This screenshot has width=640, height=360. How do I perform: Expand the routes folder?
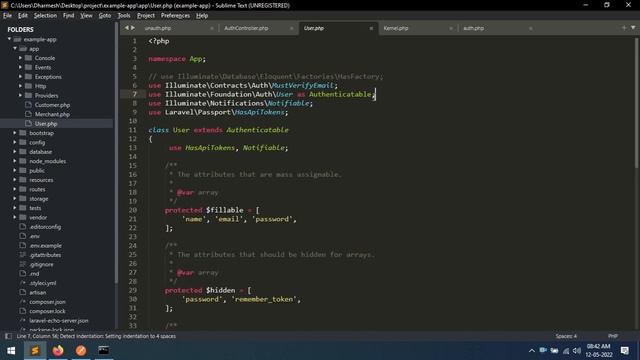(x=15, y=189)
